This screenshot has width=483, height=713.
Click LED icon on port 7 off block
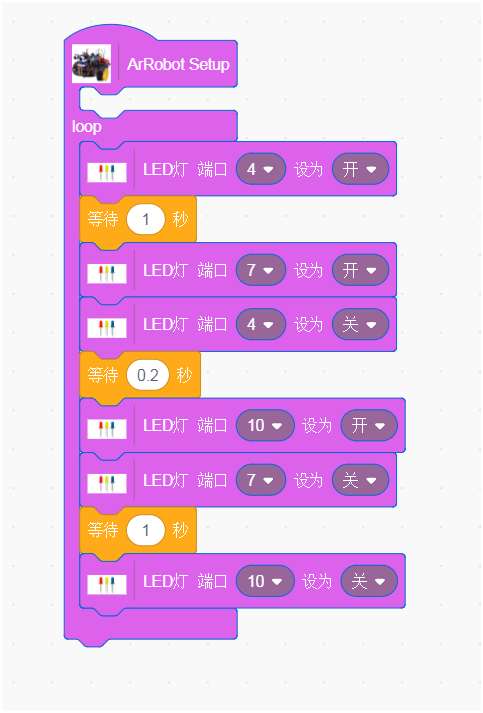click(x=107, y=483)
